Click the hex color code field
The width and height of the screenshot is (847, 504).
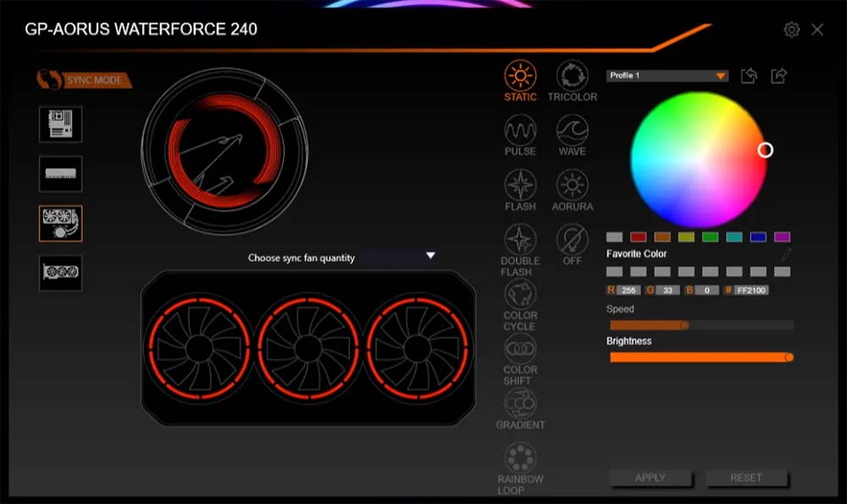(x=750, y=291)
